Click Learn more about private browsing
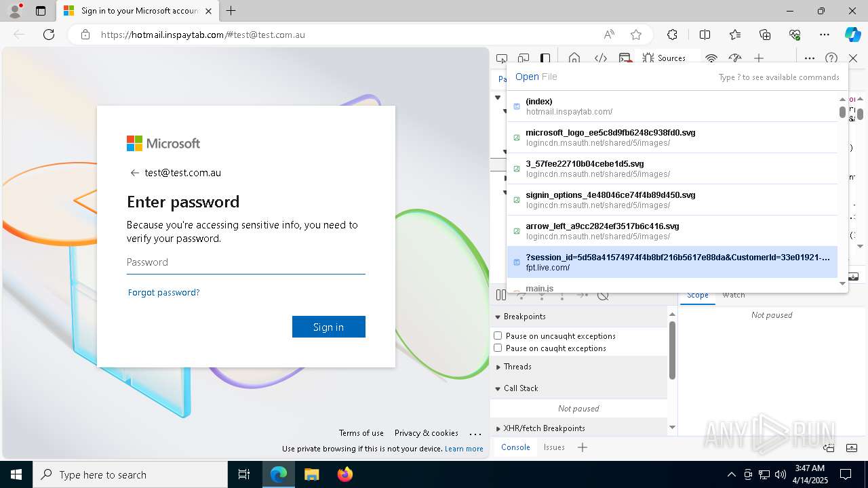This screenshot has height=488, width=868. pos(465,449)
